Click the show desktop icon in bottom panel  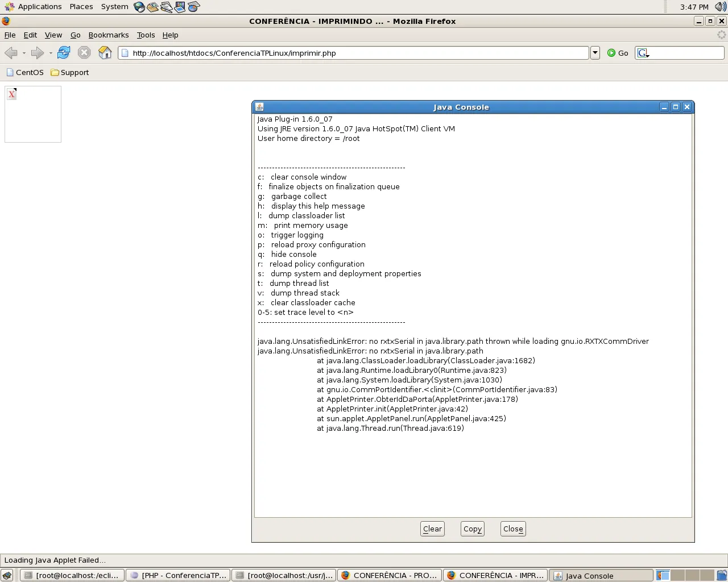coord(7,575)
